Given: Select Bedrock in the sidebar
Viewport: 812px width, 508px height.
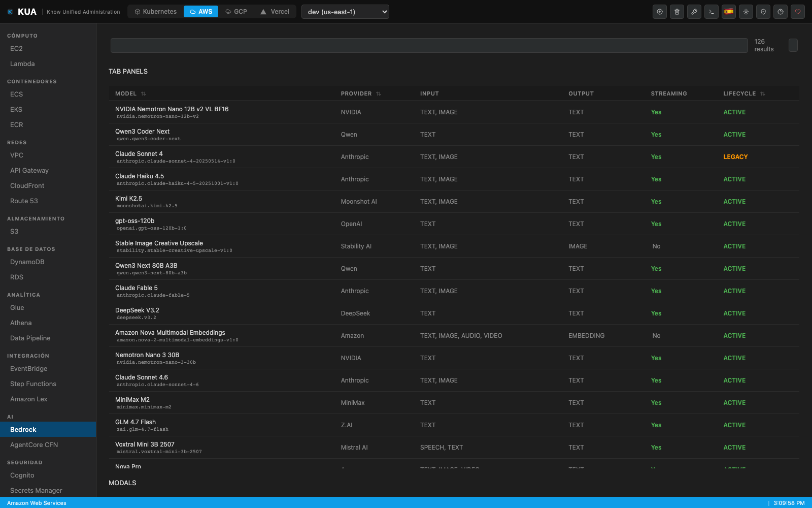Looking at the screenshot, I should tap(48, 430).
